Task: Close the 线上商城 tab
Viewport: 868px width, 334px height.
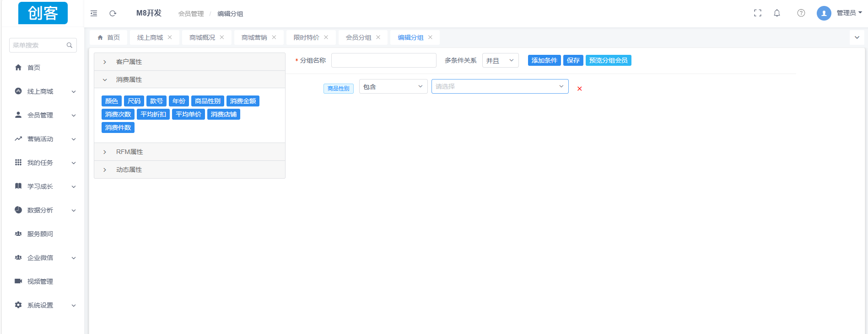Action: 170,37
